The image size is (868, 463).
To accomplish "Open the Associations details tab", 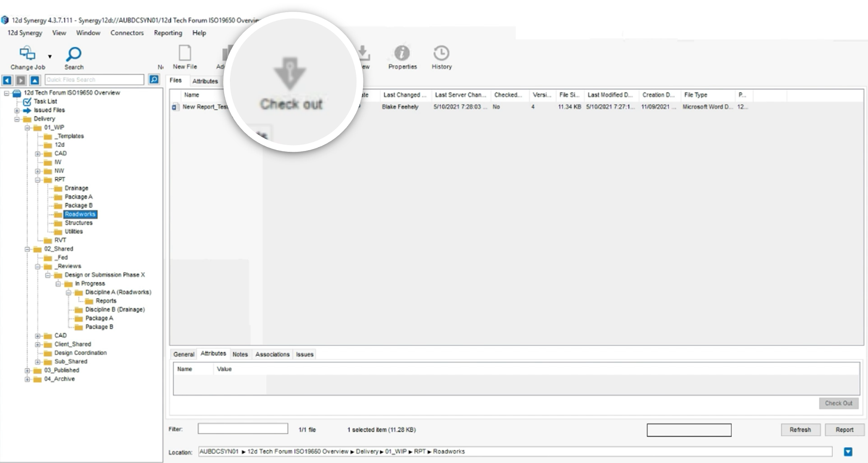I will point(272,354).
